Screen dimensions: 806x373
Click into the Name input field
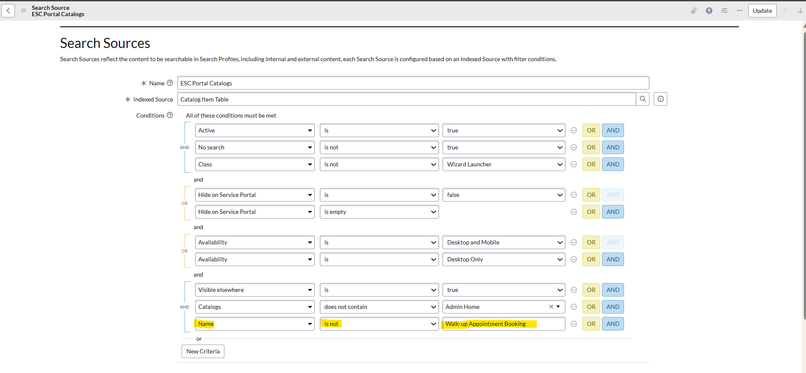pyautogui.click(x=413, y=83)
